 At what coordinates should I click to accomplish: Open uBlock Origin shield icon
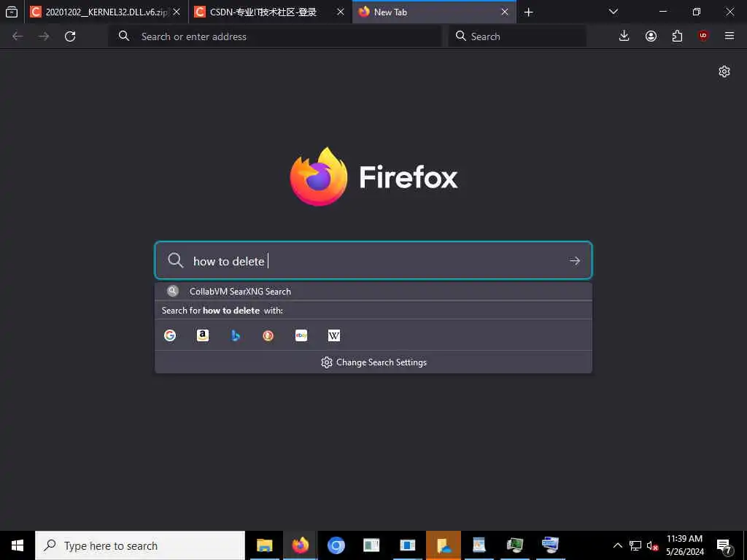coord(703,36)
